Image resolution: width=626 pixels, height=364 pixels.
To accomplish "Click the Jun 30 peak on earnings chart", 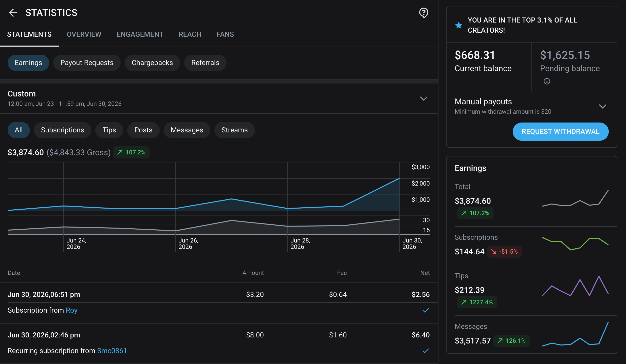I will [399, 178].
